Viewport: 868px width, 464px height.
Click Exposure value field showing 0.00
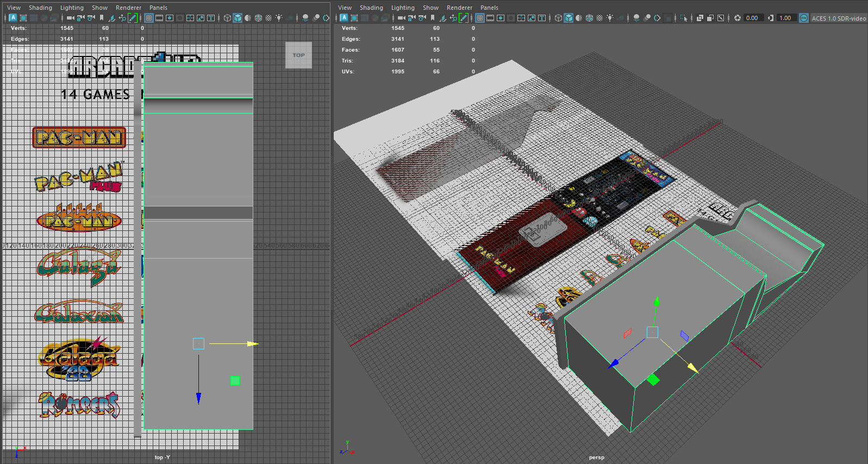tap(753, 18)
